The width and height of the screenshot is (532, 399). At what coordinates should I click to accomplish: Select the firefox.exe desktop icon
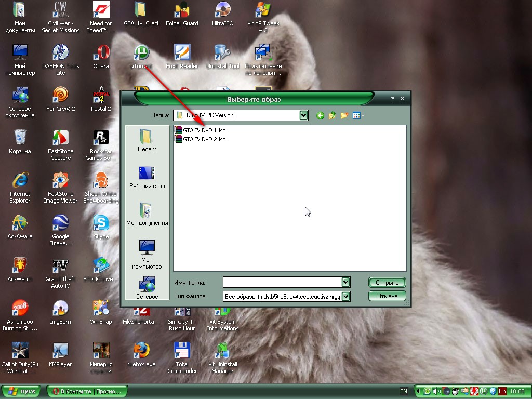pos(141,355)
